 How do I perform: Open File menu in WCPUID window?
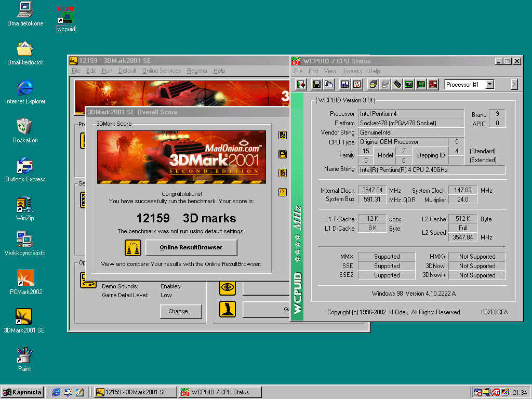pos(298,71)
